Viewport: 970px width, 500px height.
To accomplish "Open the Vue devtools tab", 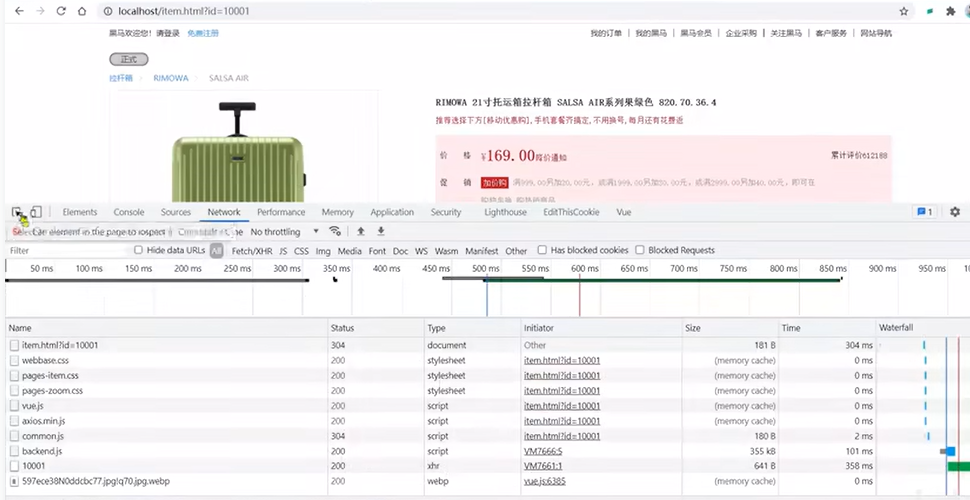I will pyautogui.click(x=624, y=212).
